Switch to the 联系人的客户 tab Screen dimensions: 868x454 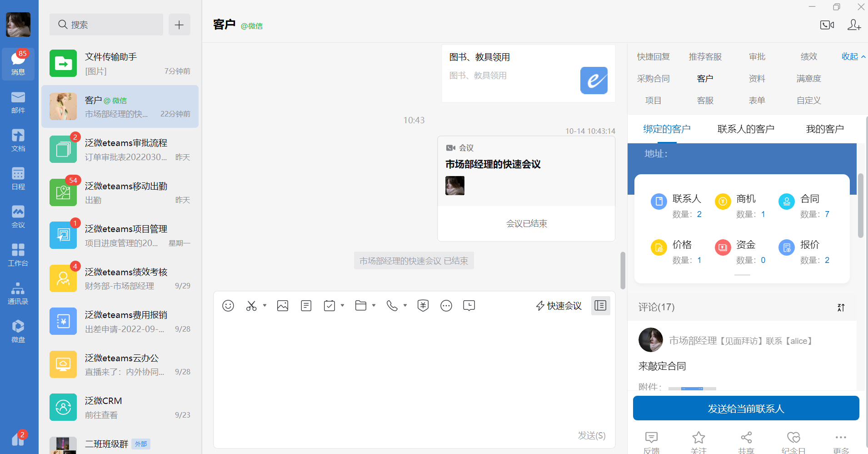(x=746, y=129)
